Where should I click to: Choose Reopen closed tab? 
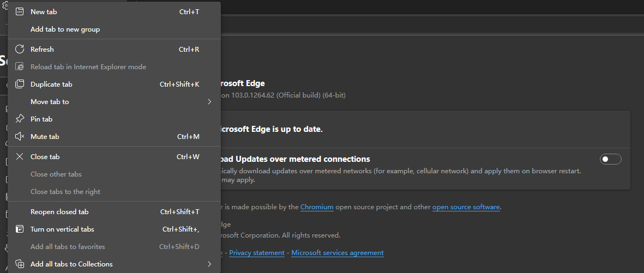pyautogui.click(x=114, y=212)
